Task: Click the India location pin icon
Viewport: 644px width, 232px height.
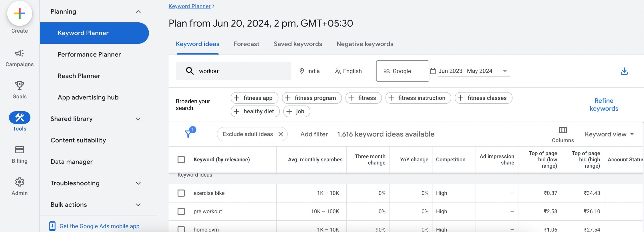Action: tap(302, 71)
